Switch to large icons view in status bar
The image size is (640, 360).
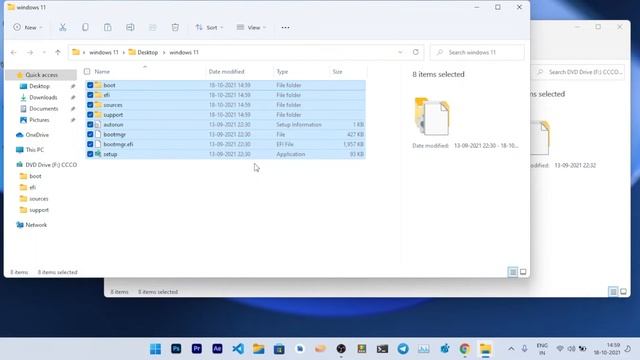(523, 272)
